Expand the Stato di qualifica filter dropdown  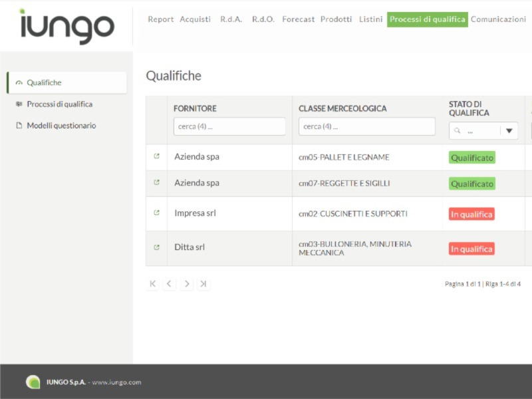(x=509, y=131)
